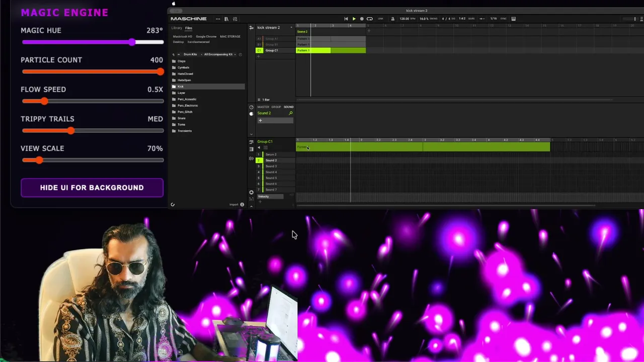
Task: Adjust the PARTICLE COUNT slider
Action: coord(93,72)
